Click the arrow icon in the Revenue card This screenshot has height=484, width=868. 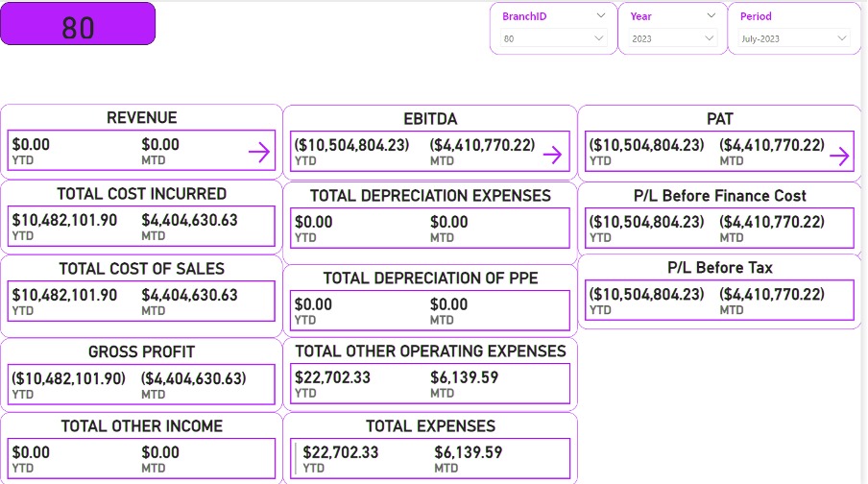[258, 152]
